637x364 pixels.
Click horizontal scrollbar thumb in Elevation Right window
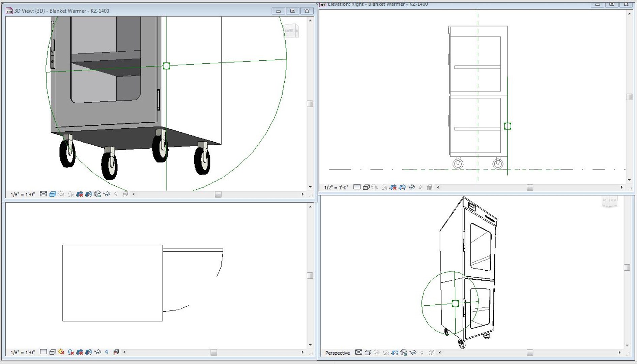pyautogui.click(x=530, y=187)
